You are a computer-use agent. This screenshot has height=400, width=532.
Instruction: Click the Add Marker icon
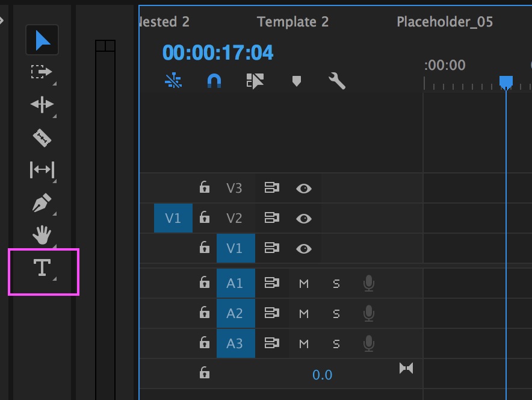pos(295,82)
